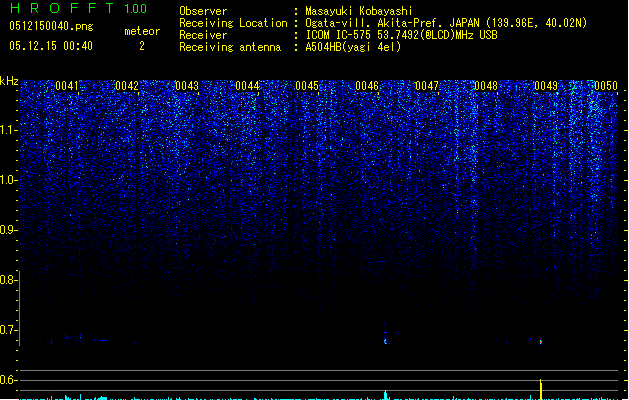The image size is (629, 400).
Task: Click the 0.6 frequency axis label
Action: click(x=8, y=380)
